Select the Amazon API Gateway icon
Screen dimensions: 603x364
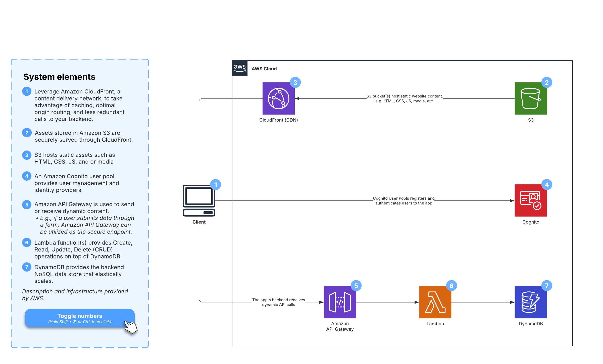(340, 302)
